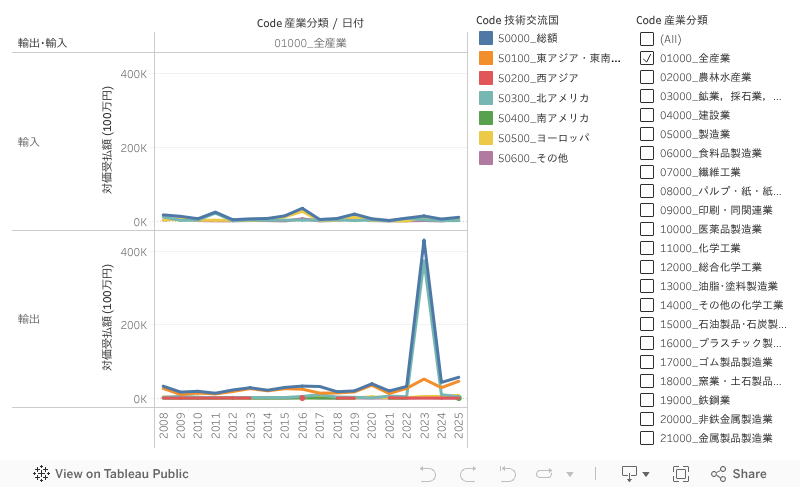Check the (All) industry checkbox

click(x=647, y=39)
